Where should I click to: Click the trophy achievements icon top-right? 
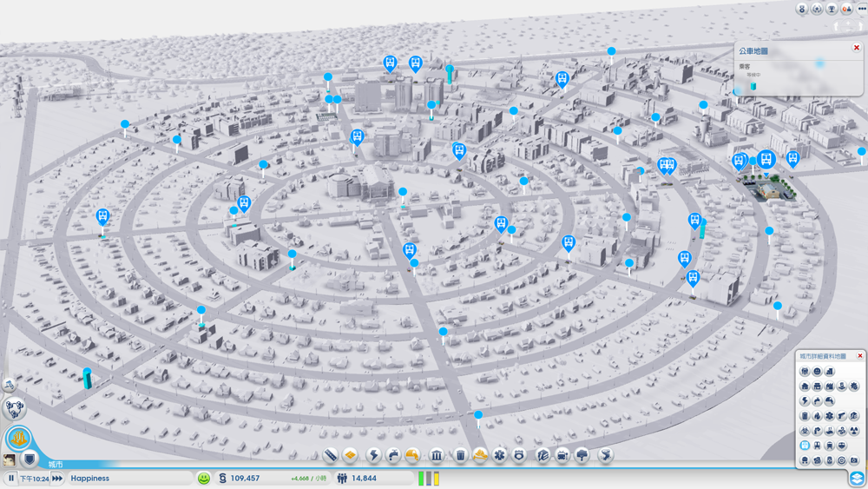832,9
